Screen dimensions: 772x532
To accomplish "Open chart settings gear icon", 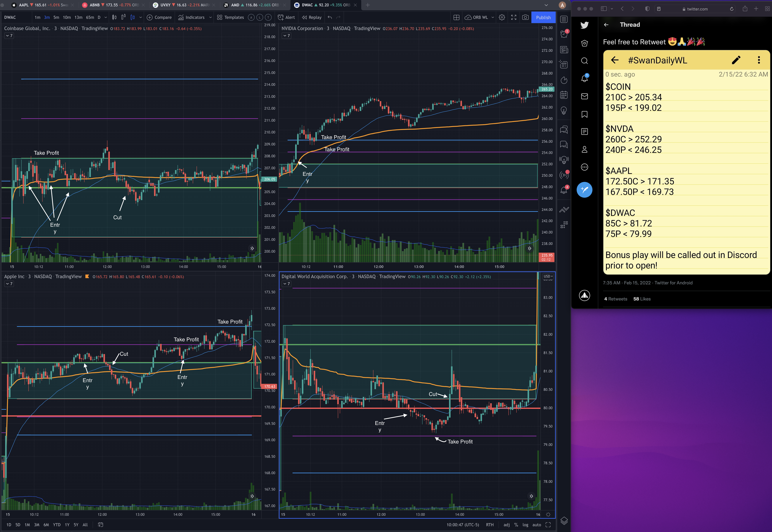I will click(502, 17).
